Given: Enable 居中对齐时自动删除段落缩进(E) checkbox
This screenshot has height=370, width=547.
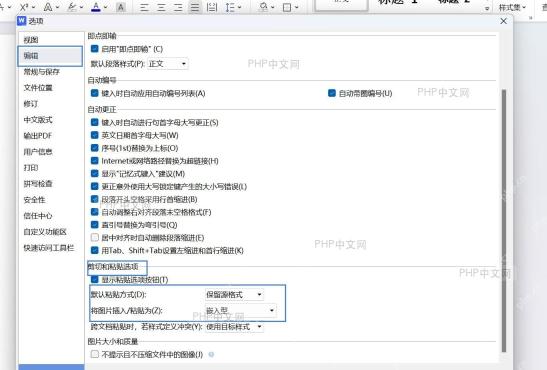Looking at the screenshot, I should (95, 237).
